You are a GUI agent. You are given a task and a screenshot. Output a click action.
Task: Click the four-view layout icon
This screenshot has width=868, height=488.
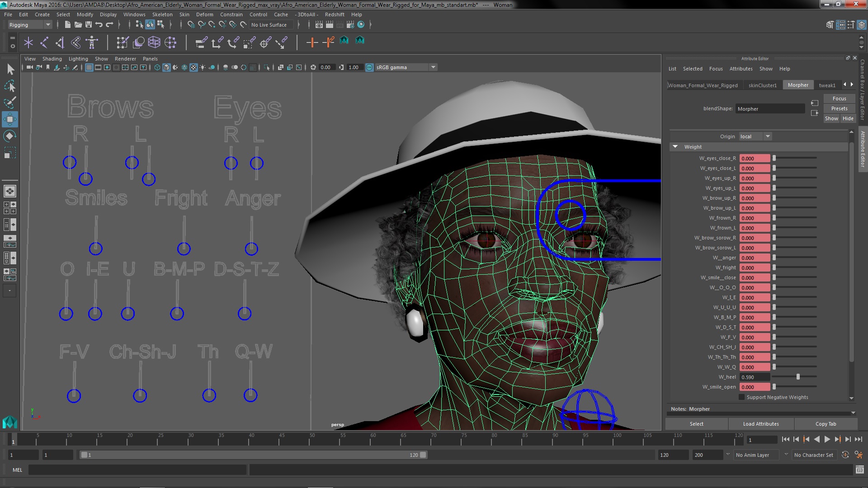click(x=10, y=208)
